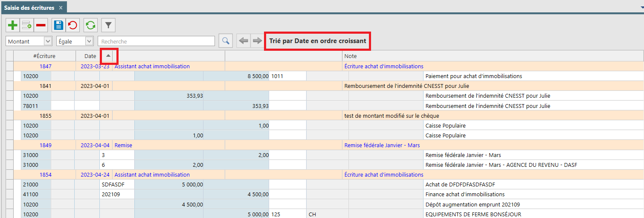Close the Saisie des écritures tab
The height and width of the screenshot is (218, 644).
click(61, 8)
